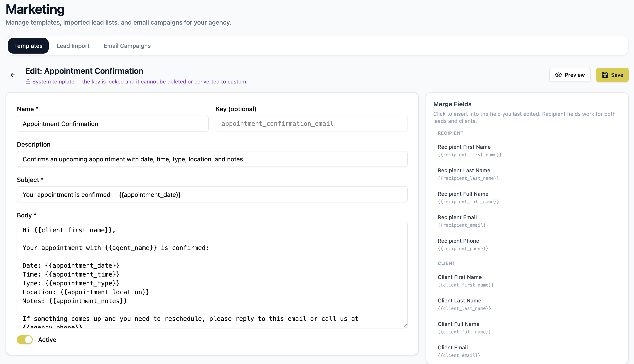Insert the Recipient Last Name merge field

[x=468, y=174]
